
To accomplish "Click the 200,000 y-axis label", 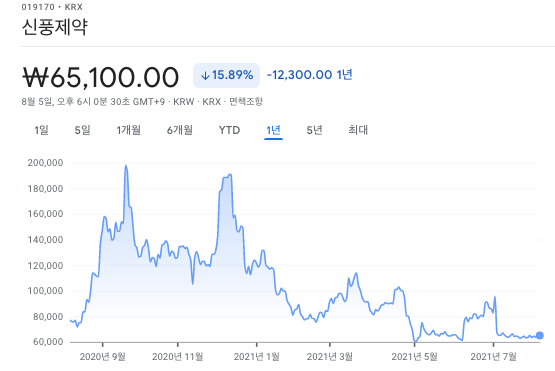I will pyautogui.click(x=45, y=163).
